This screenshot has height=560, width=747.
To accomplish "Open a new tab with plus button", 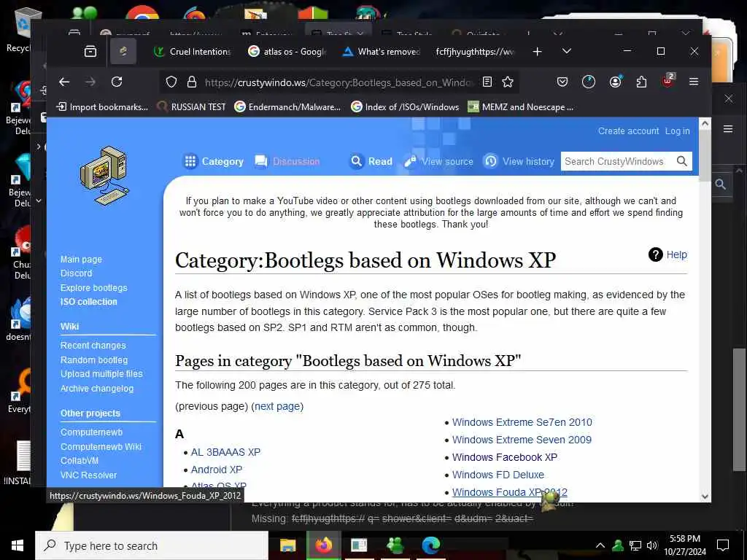I will [537, 52].
